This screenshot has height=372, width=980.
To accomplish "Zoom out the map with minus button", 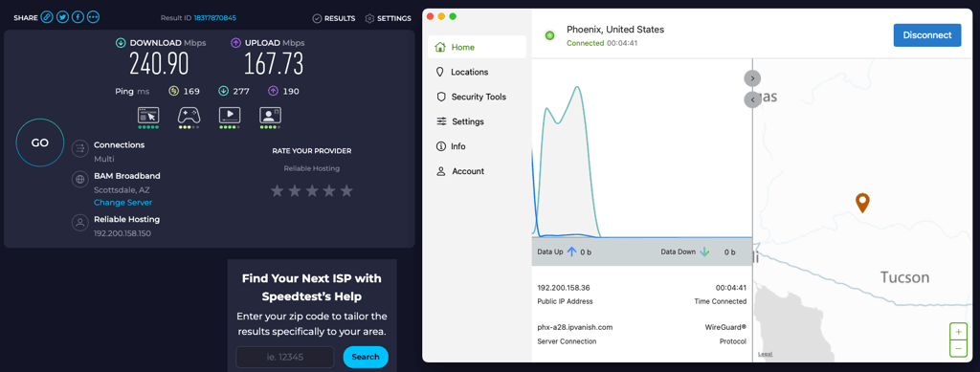I will click(x=958, y=348).
